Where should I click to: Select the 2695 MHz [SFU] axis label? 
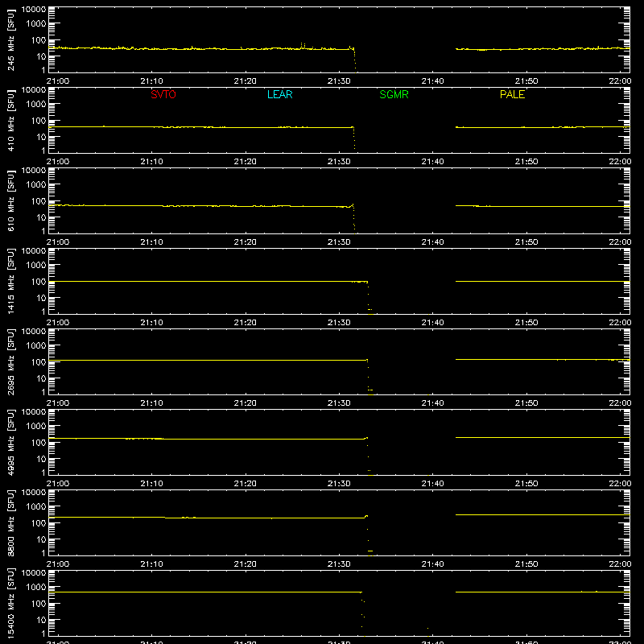pos(10,362)
